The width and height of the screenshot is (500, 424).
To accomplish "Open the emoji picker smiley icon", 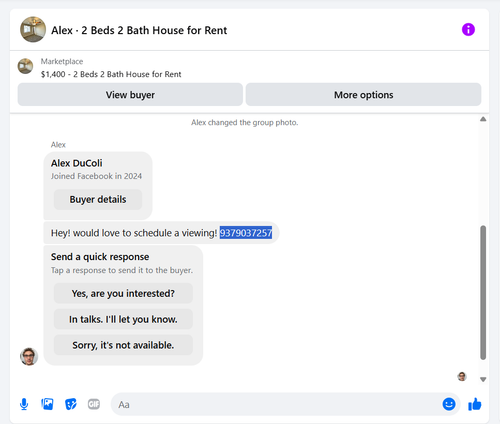I will [x=449, y=404].
